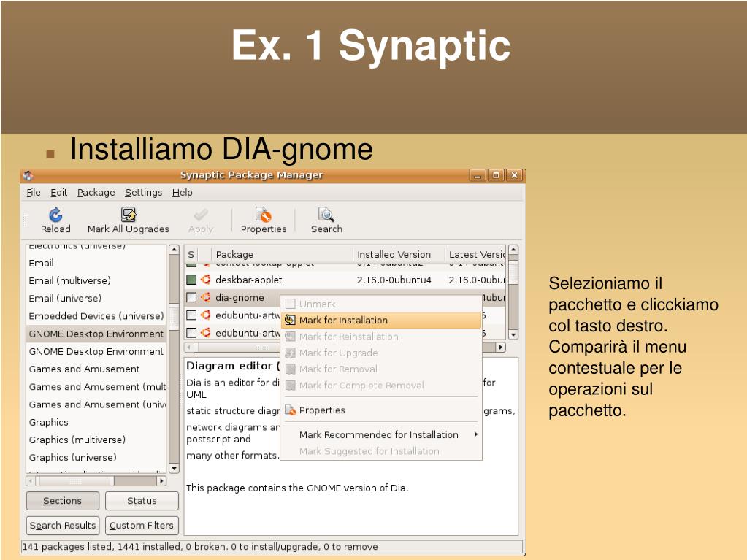Click the sections list horizontal scroll-right arrow
Viewport: 747px width, 560px height.
pyautogui.click(x=161, y=481)
